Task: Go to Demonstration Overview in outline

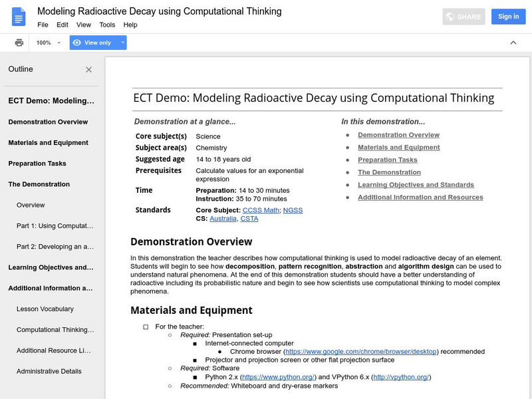Action: click(48, 122)
